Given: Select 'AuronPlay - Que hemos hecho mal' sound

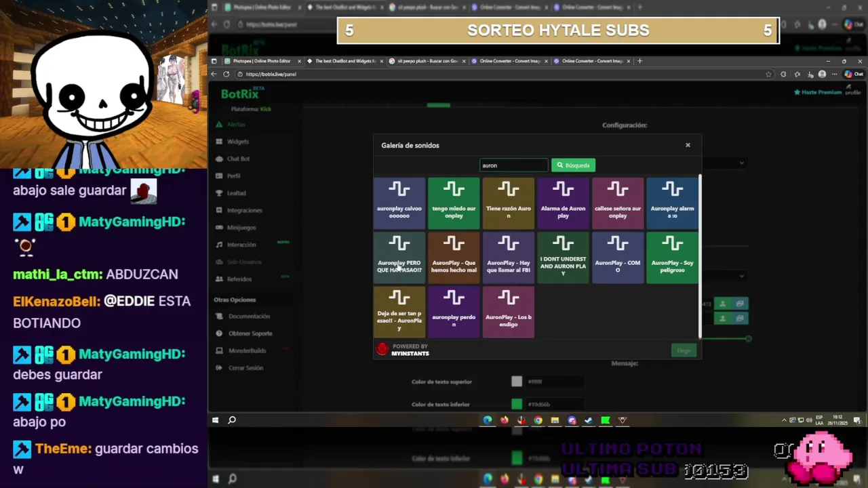Looking at the screenshot, I should pos(454,258).
